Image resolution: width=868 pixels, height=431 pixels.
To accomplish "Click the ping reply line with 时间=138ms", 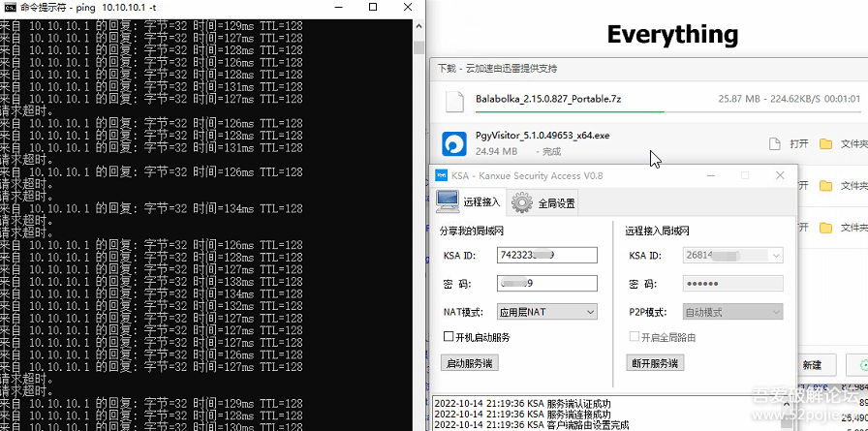I will click(x=151, y=282).
